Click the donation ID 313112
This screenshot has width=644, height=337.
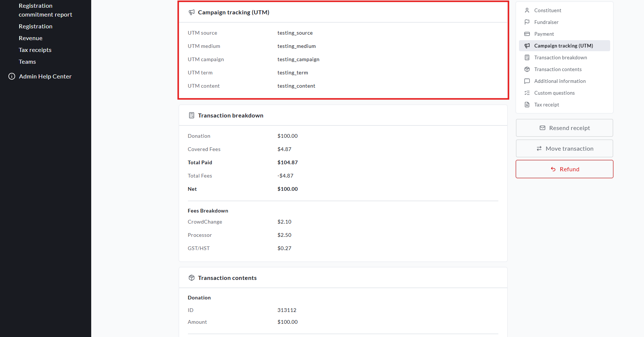click(287, 310)
